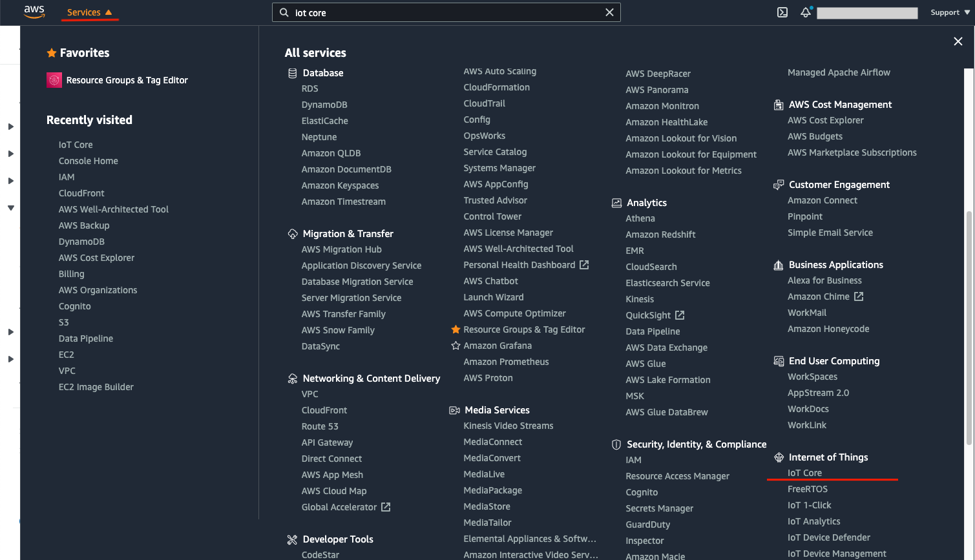The image size is (975, 560).
Task: Close the services panel with X
Action: 958,41
